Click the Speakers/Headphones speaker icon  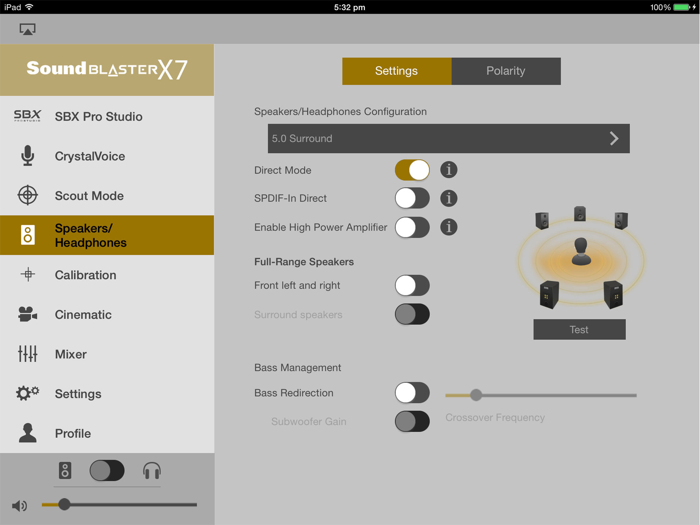click(28, 235)
